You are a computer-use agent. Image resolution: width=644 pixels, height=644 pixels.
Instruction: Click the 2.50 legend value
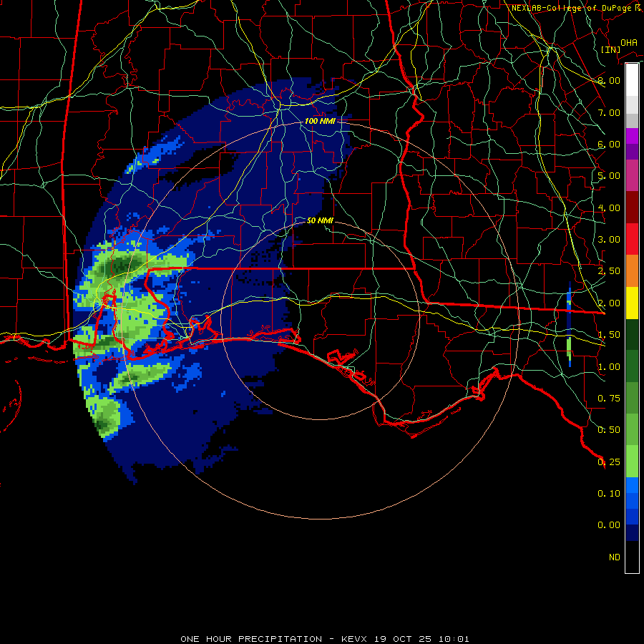pos(609,271)
